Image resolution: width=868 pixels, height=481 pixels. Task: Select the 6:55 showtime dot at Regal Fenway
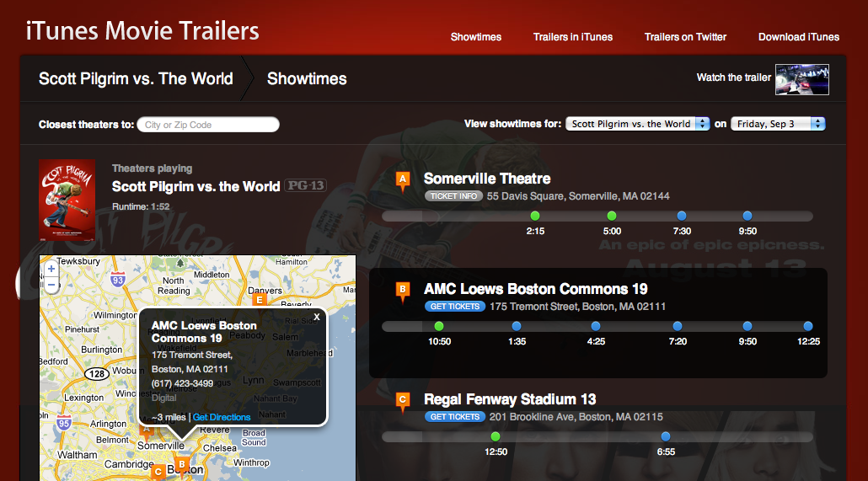tap(666, 436)
